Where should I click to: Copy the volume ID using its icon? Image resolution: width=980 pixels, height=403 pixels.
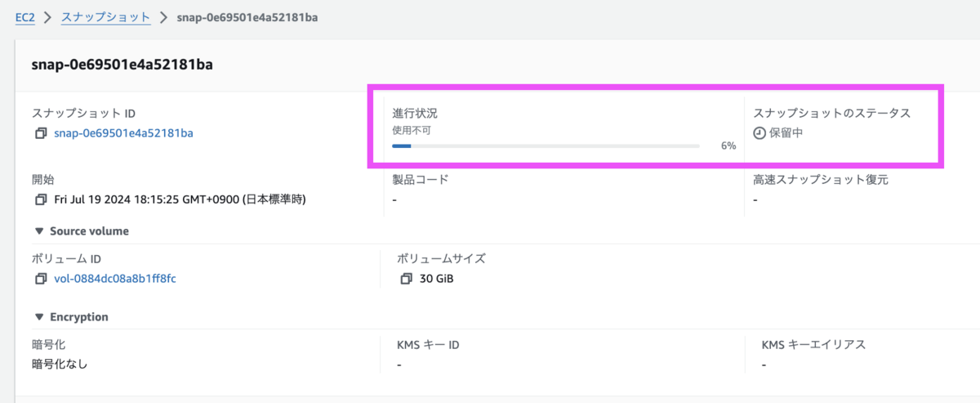tap(40, 279)
